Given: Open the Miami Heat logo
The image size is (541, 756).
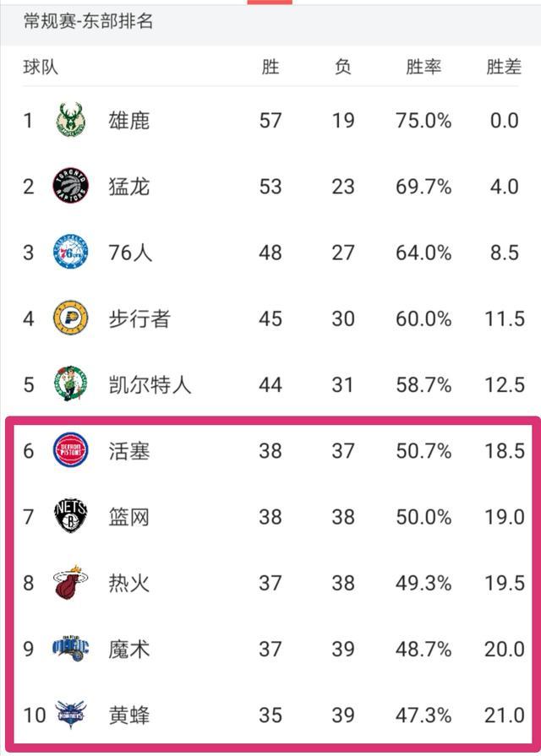Looking at the screenshot, I should (x=70, y=583).
